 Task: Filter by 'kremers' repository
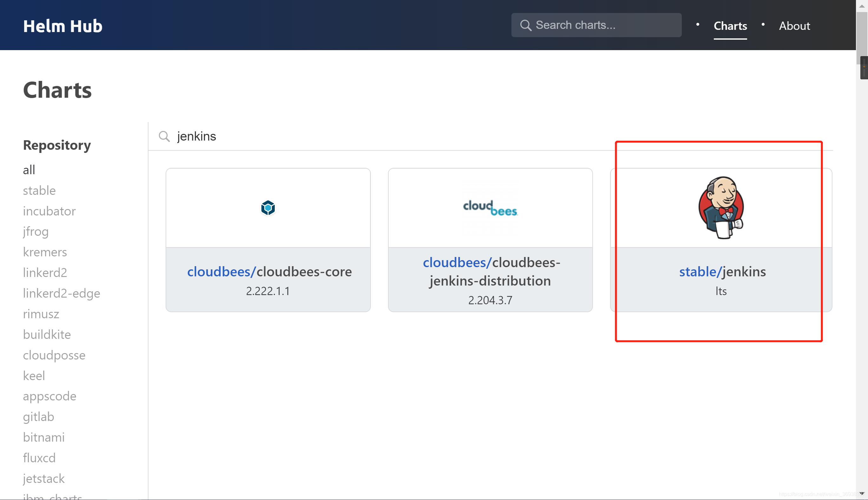45,252
